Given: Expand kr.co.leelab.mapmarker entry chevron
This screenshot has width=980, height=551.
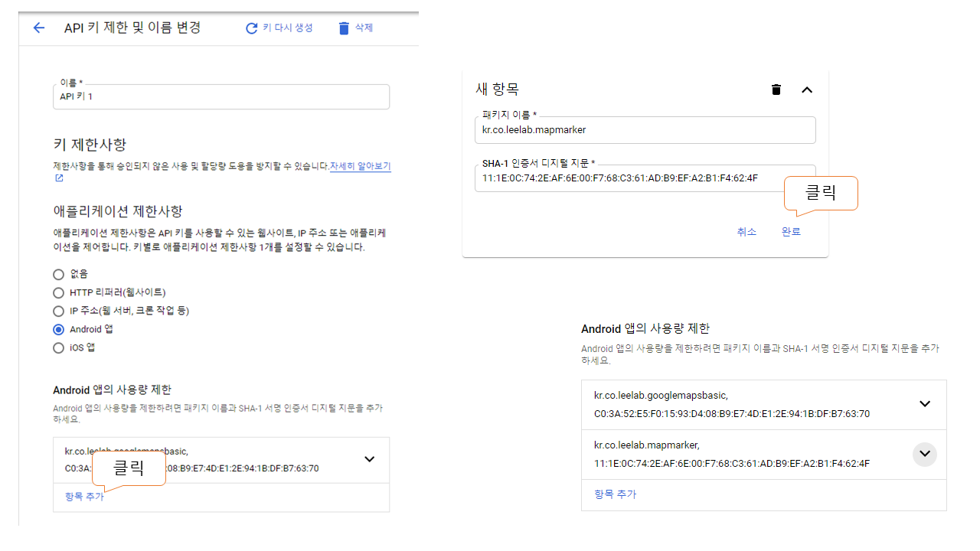Looking at the screenshot, I should [924, 454].
